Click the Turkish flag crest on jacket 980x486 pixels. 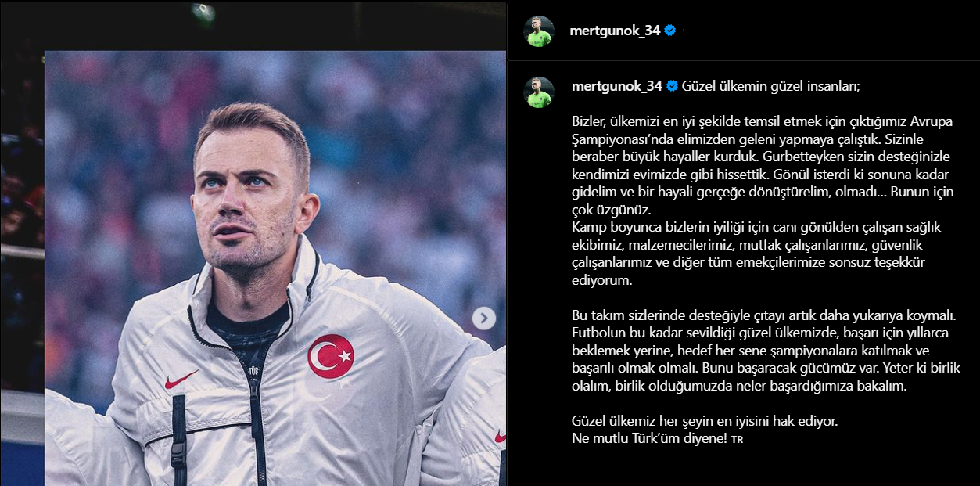coord(330,356)
